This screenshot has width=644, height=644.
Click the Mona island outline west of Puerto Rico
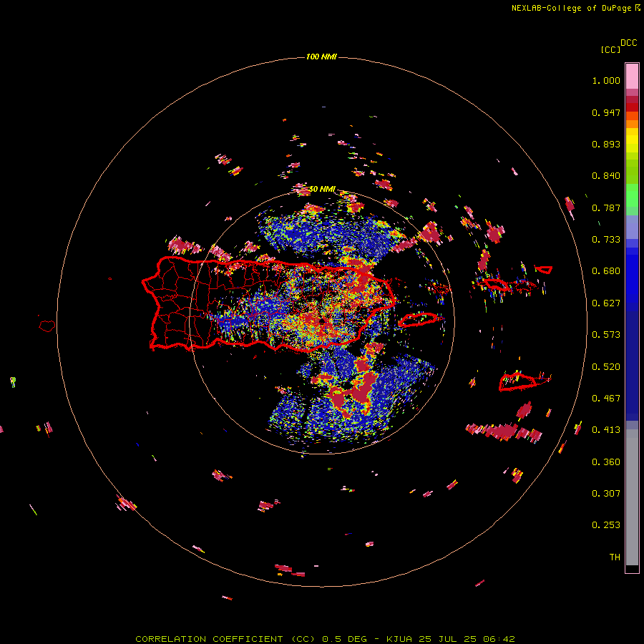tap(47, 326)
